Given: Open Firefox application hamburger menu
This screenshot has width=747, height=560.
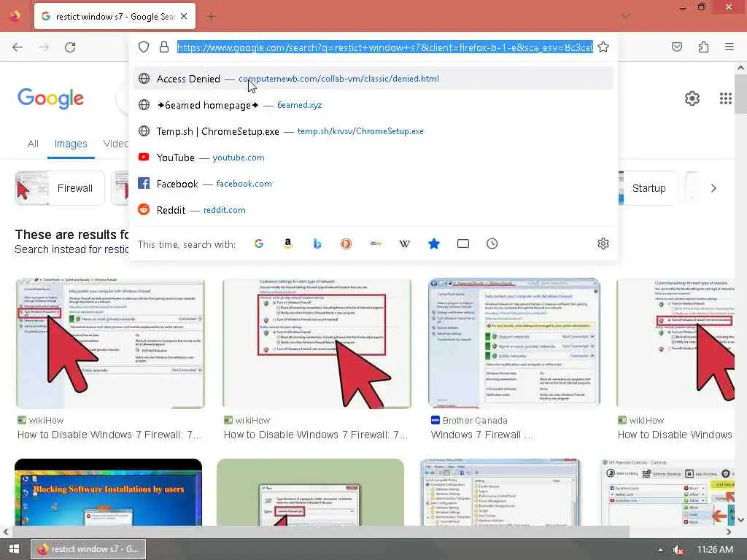Looking at the screenshot, I should (x=729, y=47).
